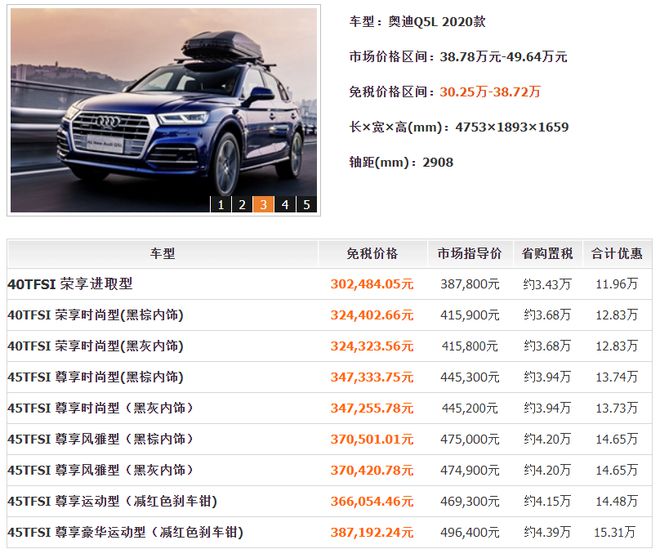The width and height of the screenshot is (660, 558).
Task: Select tax-free price 370,420.78元
Action: (372, 470)
